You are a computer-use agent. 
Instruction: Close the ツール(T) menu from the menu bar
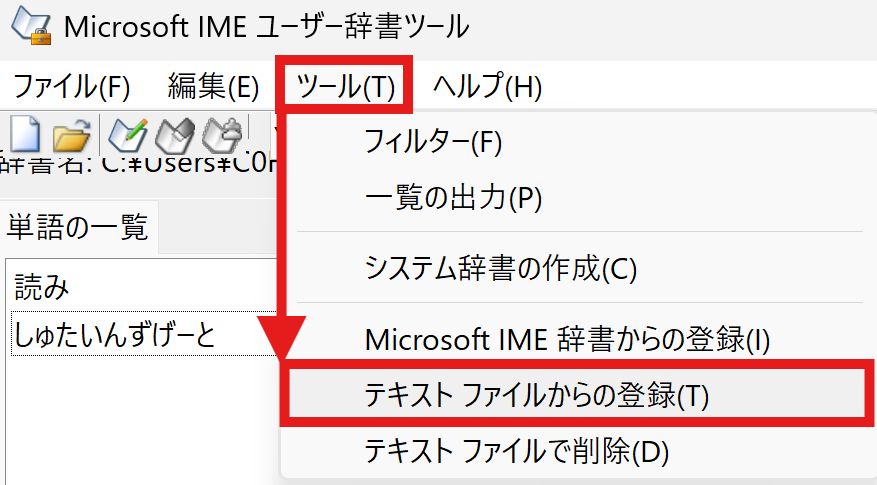(346, 87)
